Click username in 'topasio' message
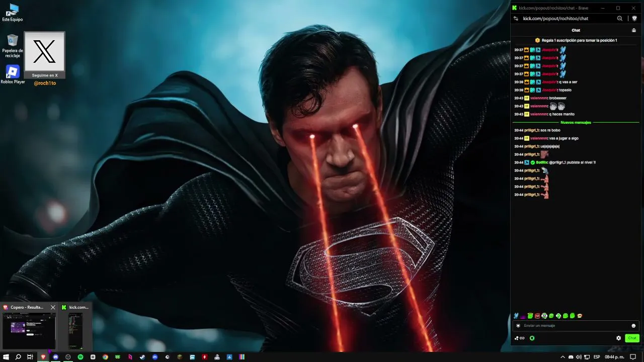 [549, 90]
